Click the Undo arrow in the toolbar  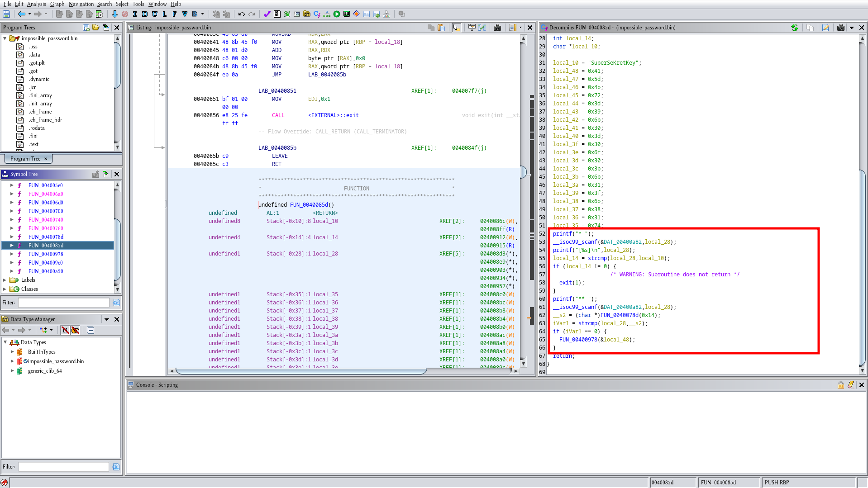tap(241, 14)
